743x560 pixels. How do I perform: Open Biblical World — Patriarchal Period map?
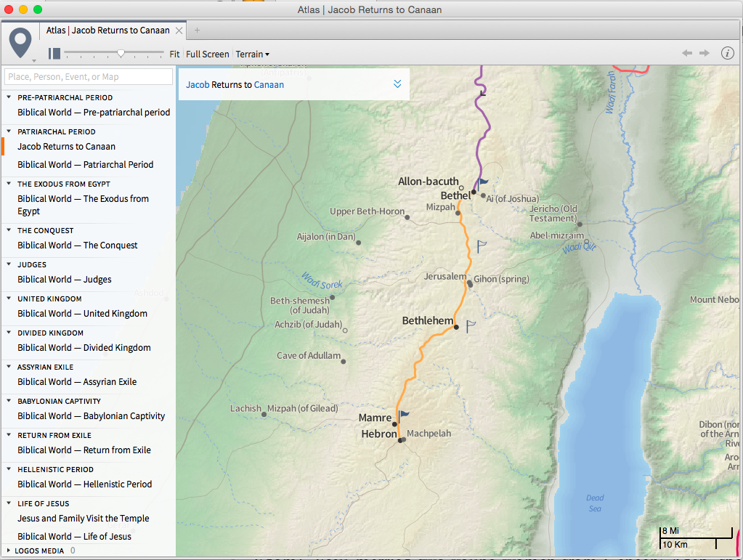(85, 164)
